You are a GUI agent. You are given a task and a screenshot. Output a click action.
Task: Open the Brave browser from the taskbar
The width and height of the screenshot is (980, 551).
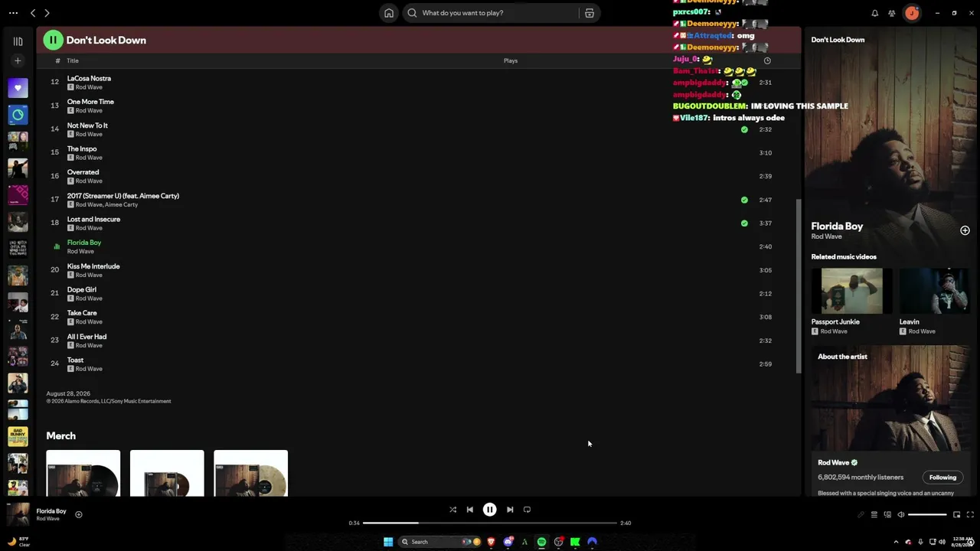click(x=491, y=542)
